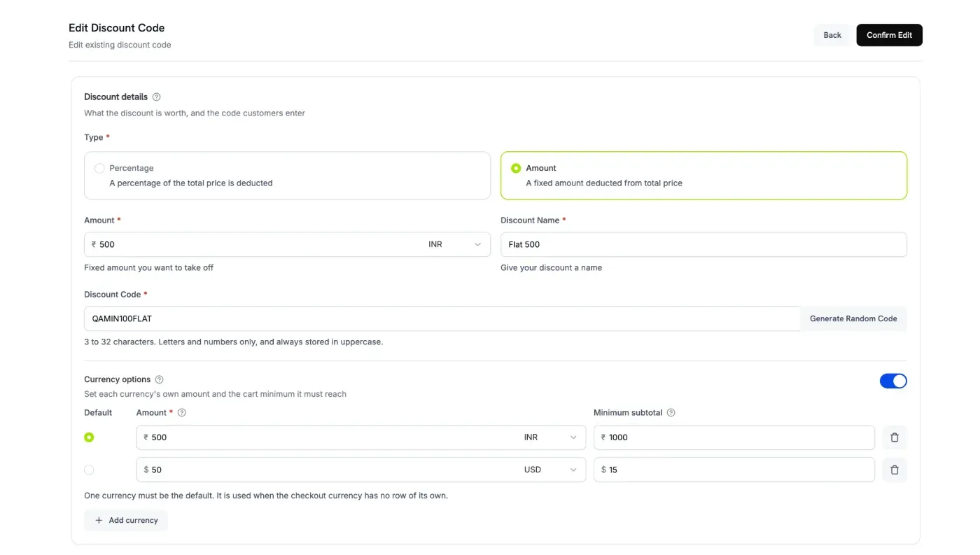Screen dimensions: 980x555
Task: Click the info icon next to Minimum subtotal
Action: (671, 413)
